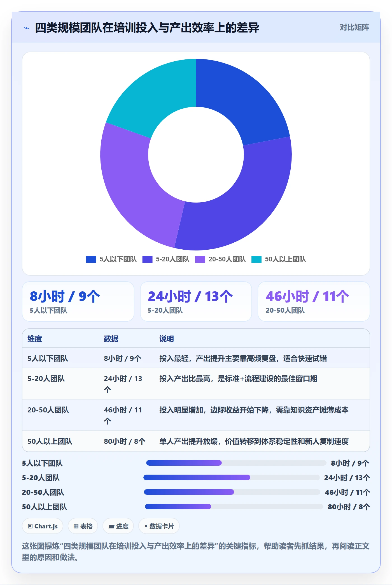Select the 24小时 / 13个 data card
The image size is (392, 585).
pos(196,301)
